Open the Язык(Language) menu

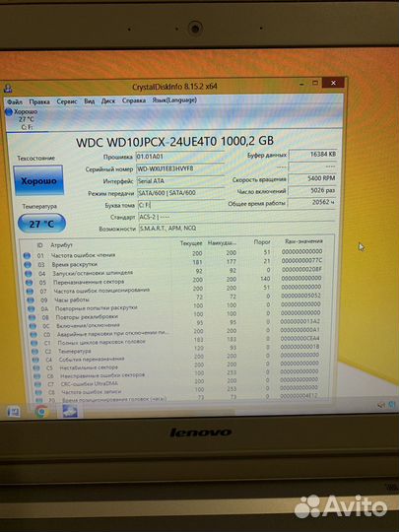174,100
